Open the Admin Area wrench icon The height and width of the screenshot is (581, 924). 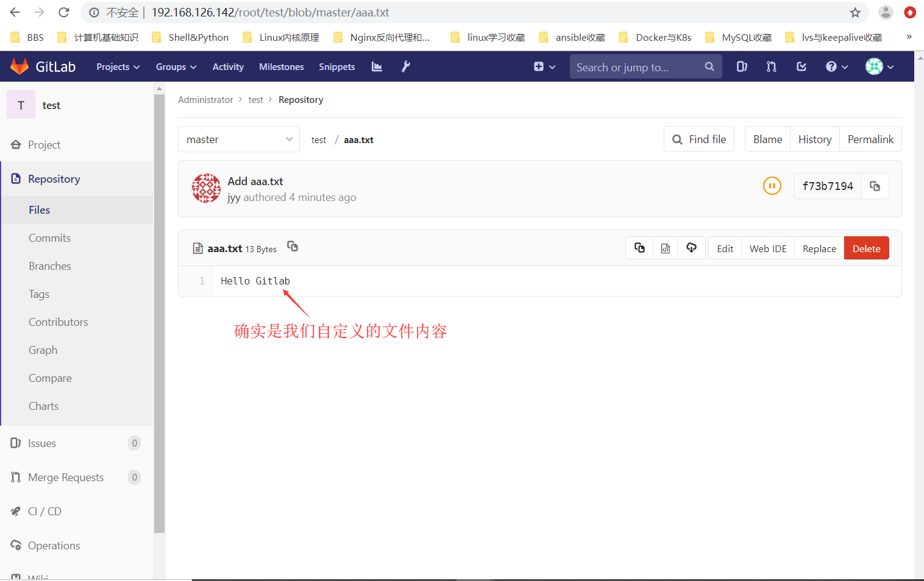coord(405,66)
